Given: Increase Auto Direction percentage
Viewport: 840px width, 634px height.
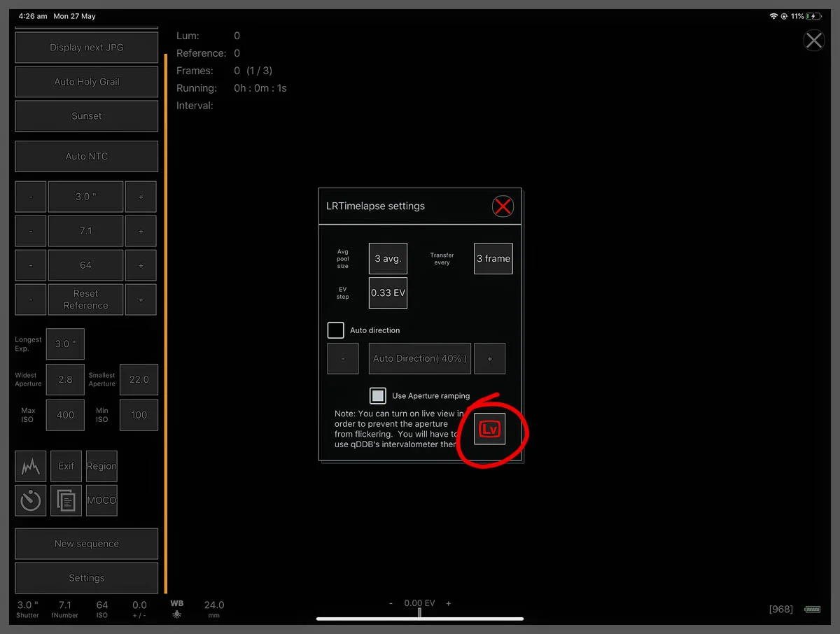Looking at the screenshot, I should click(489, 358).
